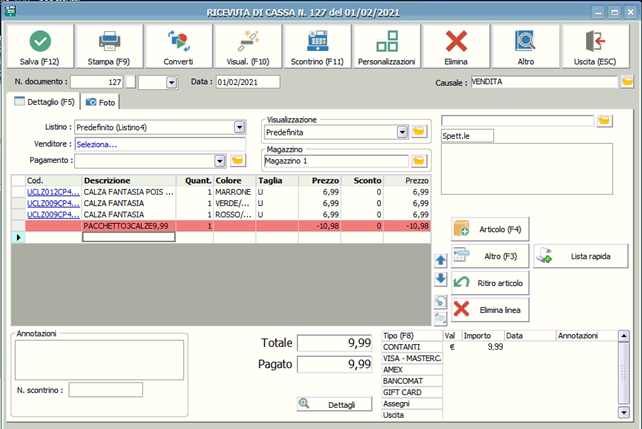Open the Causale folder lookup icon

coord(627,81)
